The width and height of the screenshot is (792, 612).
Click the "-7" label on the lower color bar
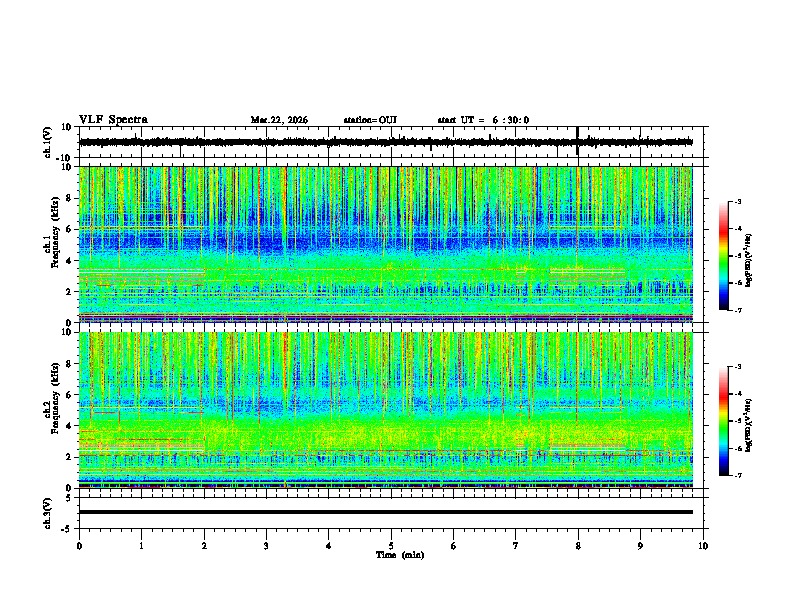tap(737, 475)
